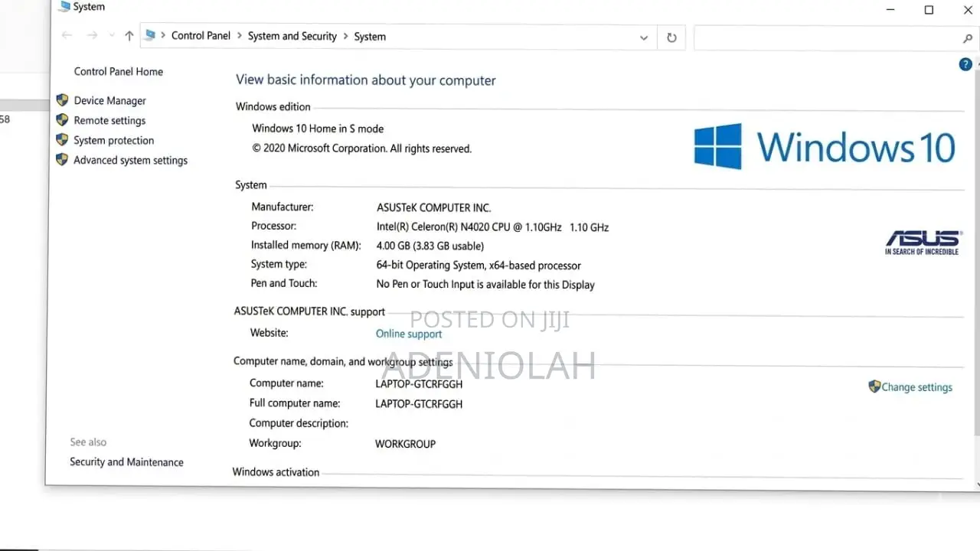Click Change settings for computer name

pos(916,387)
